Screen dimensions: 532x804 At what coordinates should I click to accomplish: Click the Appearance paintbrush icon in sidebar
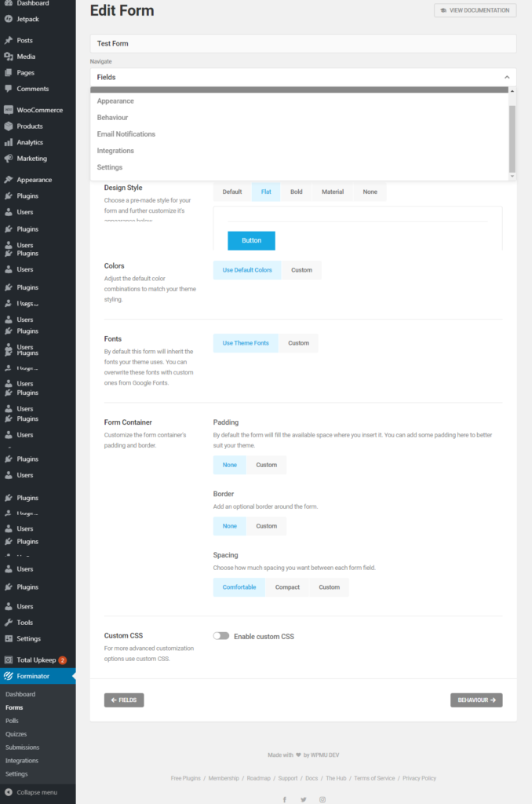(x=8, y=180)
